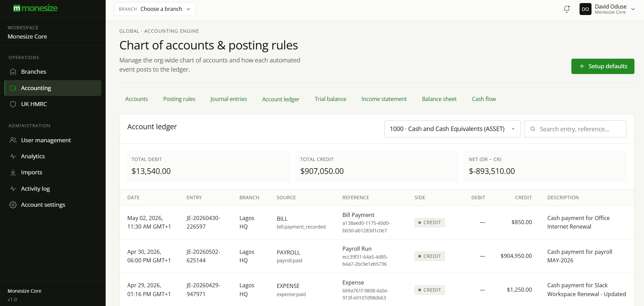Open the Balance sheet tab
Viewport: 644px width, 306px height.
pos(439,99)
